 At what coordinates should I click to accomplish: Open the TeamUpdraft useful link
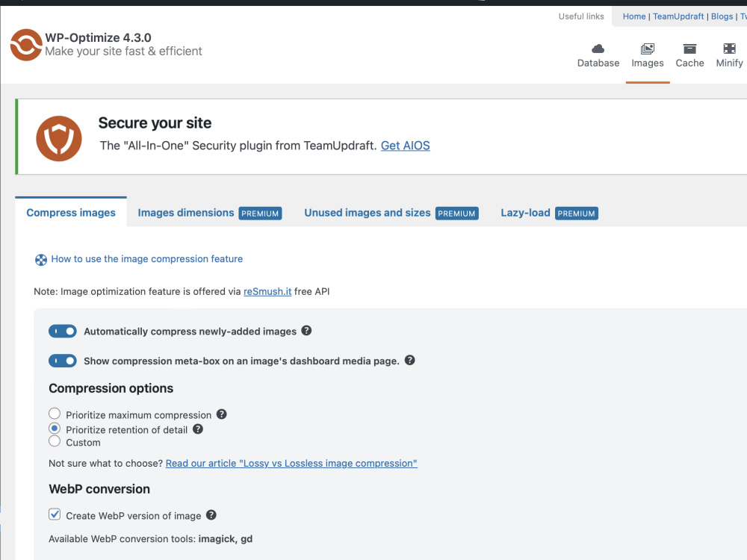click(678, 16)
